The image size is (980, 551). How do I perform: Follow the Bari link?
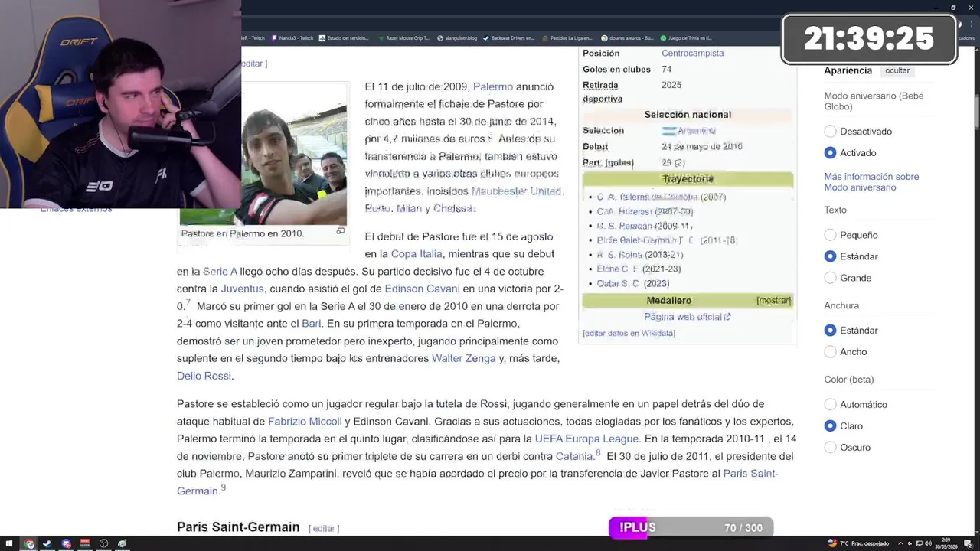(x=311, y=324)
